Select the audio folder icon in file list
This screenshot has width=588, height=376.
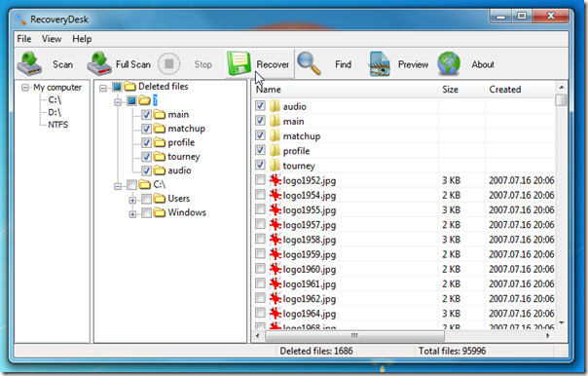pyautogui.click(x=275, y=106)
